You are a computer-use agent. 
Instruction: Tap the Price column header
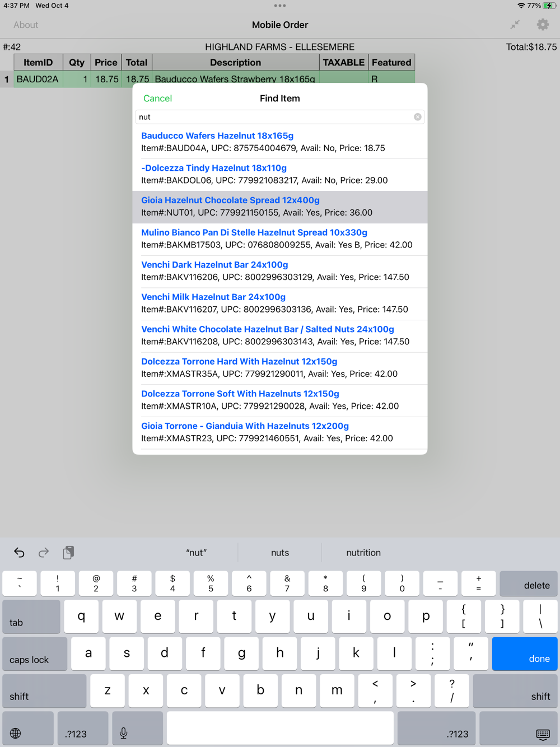click(x=106, y=63)
